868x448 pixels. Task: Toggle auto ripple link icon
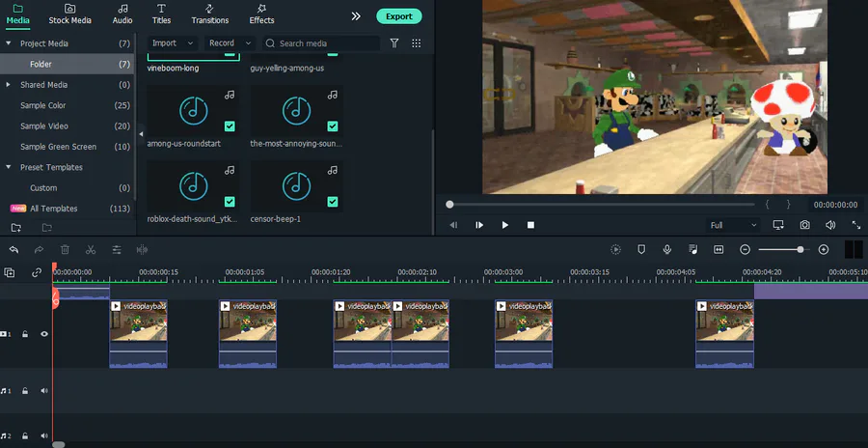[37, 272]
